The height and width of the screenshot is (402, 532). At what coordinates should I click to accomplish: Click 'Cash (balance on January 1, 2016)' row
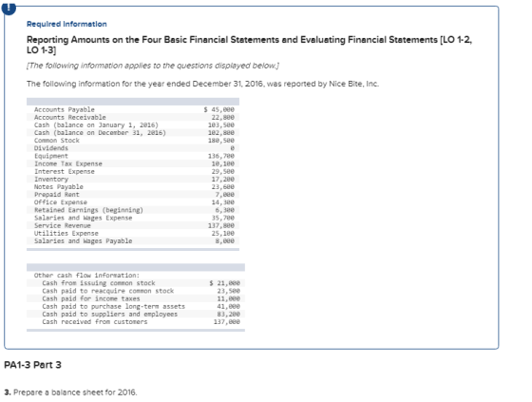133,124
